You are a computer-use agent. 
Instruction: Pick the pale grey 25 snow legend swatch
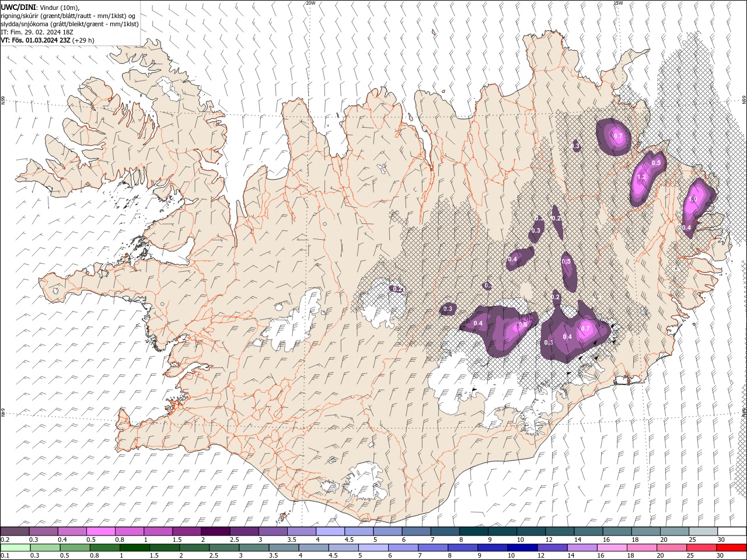pos(703,531)
